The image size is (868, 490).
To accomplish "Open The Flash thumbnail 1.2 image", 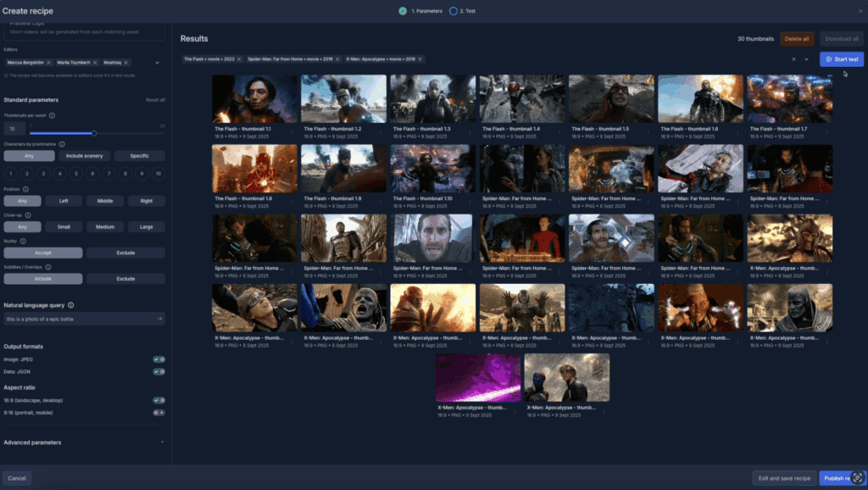I will click(344, 99).
